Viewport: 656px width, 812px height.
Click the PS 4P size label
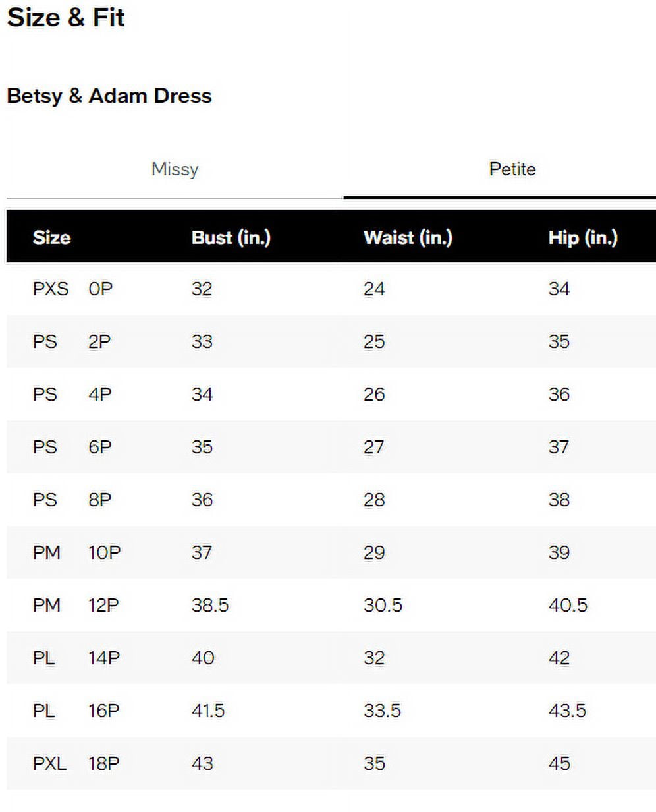tap(72, 394)
